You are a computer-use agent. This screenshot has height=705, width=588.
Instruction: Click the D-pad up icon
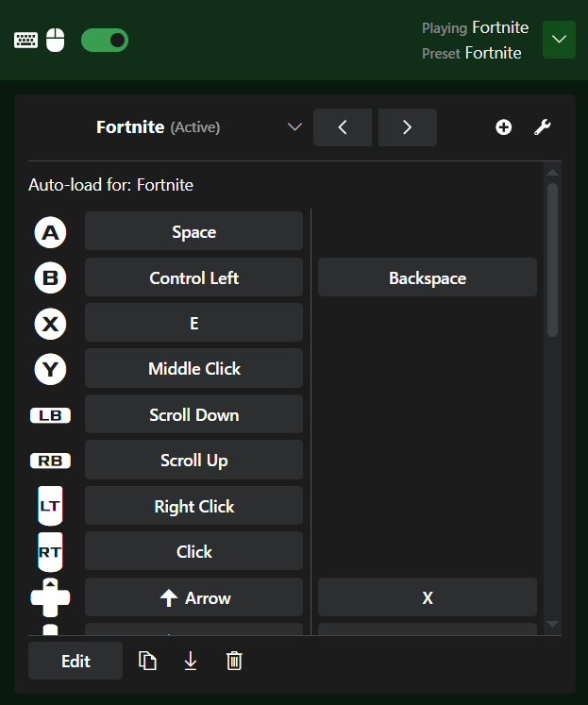click(x=50, y=597)
